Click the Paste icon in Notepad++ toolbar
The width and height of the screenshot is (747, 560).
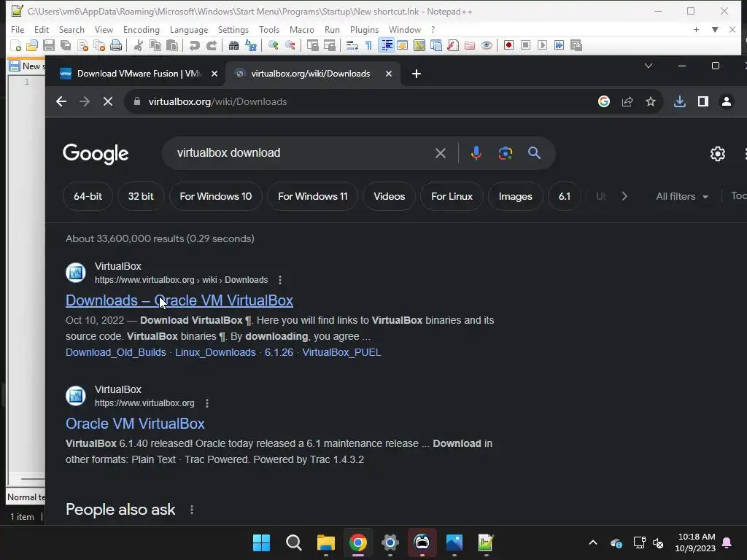(x=172, y=45)
